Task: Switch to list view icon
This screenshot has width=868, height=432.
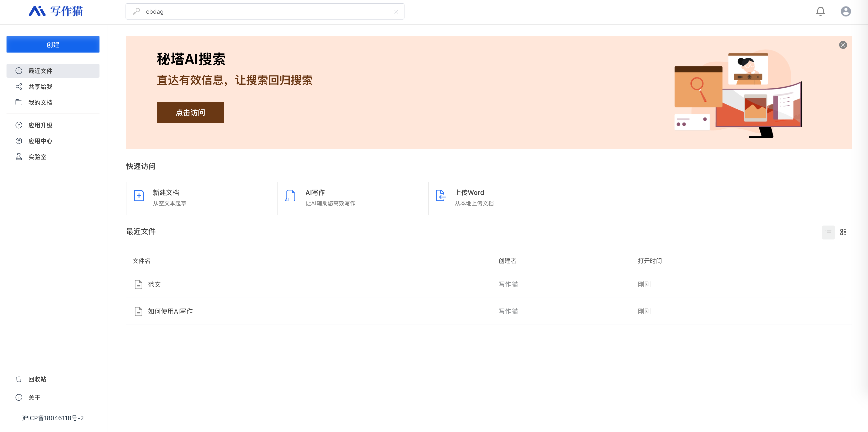Action: click(x=828, y=232)
